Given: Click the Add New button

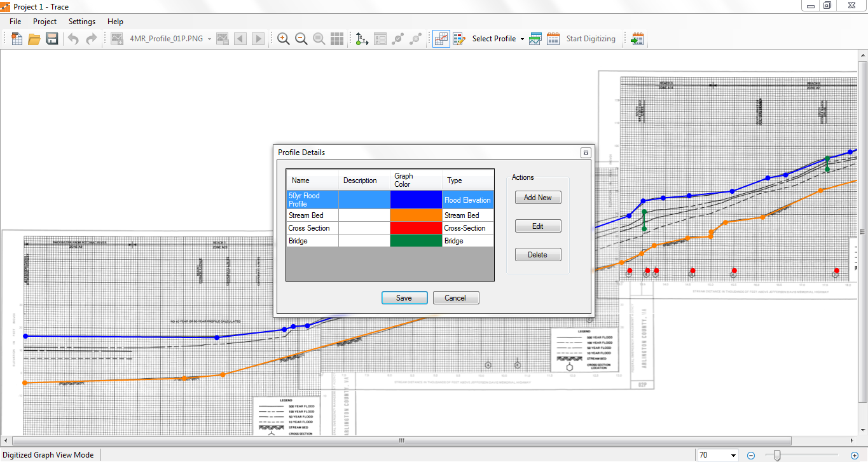Looking at the screenshot, I should [x=537, y=198].
